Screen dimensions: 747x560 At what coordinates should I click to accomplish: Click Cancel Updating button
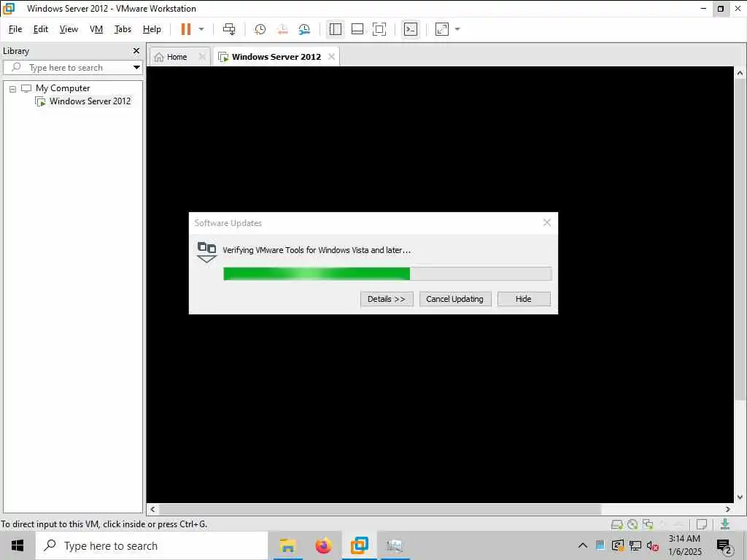point(454,299)
